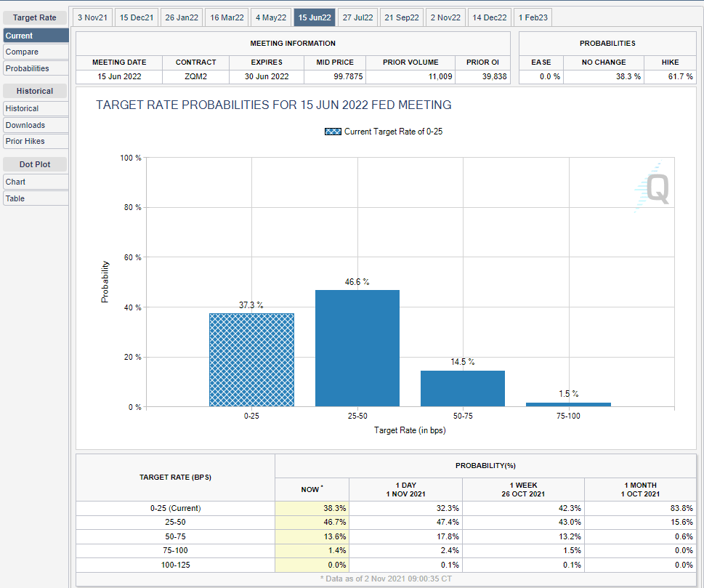This screenshot has height=588, width=704.
Task: Switch to the 21 Sep22 meeting tab
Action: click(x=402, y=17)
